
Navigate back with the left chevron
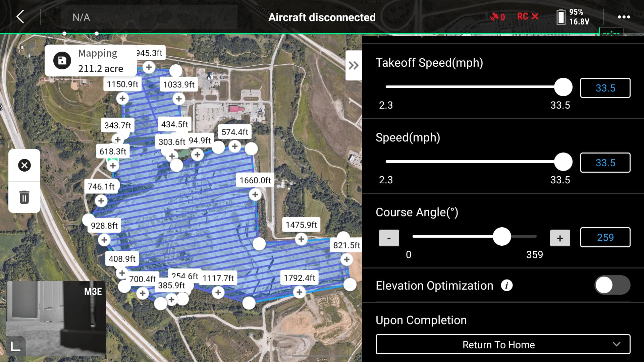pyautogui.click(x=20, y=17)
